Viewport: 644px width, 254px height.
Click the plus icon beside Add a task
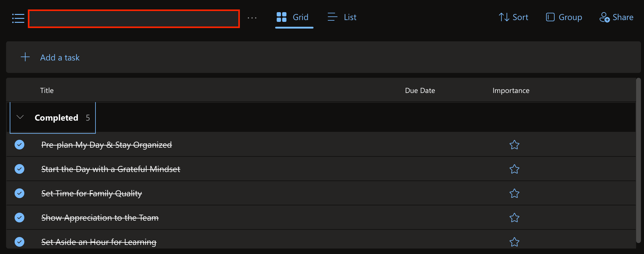(x=25, y=57)
